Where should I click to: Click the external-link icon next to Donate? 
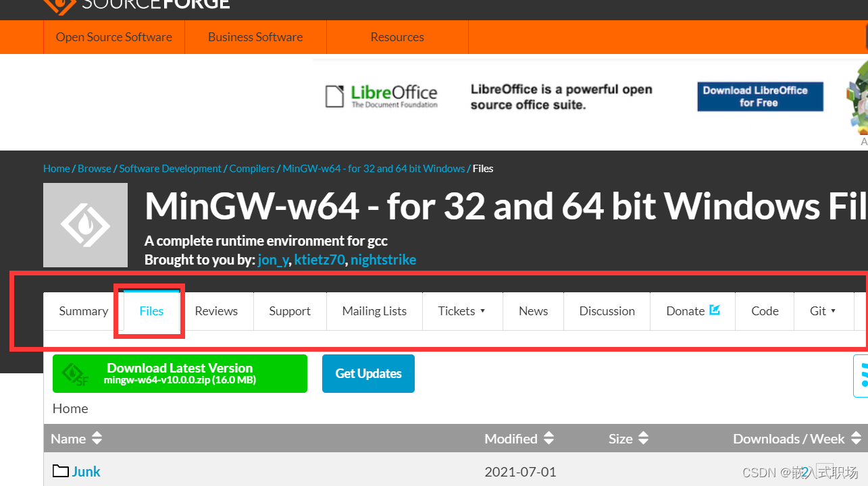coord(715,308)
